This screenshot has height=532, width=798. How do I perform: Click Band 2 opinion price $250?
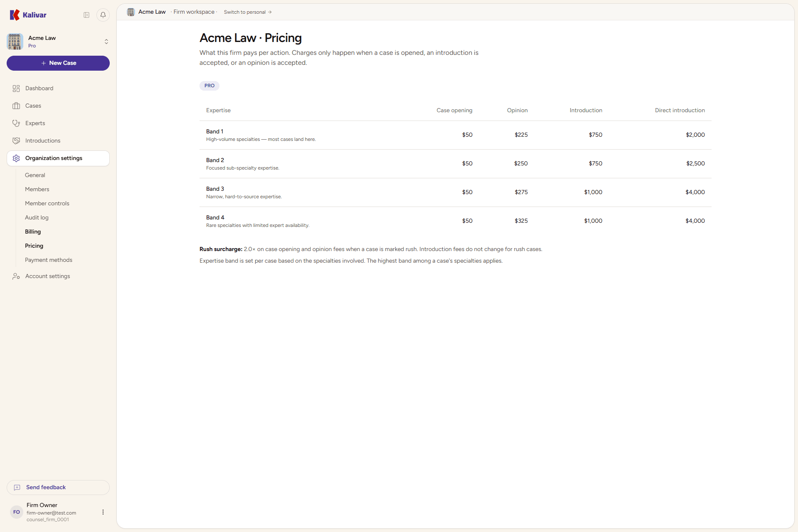pyautogui.click(x=521, y=164)
